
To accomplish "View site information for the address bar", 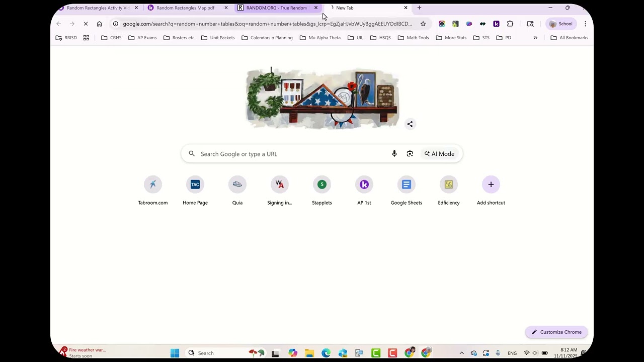I will (116, 24).
